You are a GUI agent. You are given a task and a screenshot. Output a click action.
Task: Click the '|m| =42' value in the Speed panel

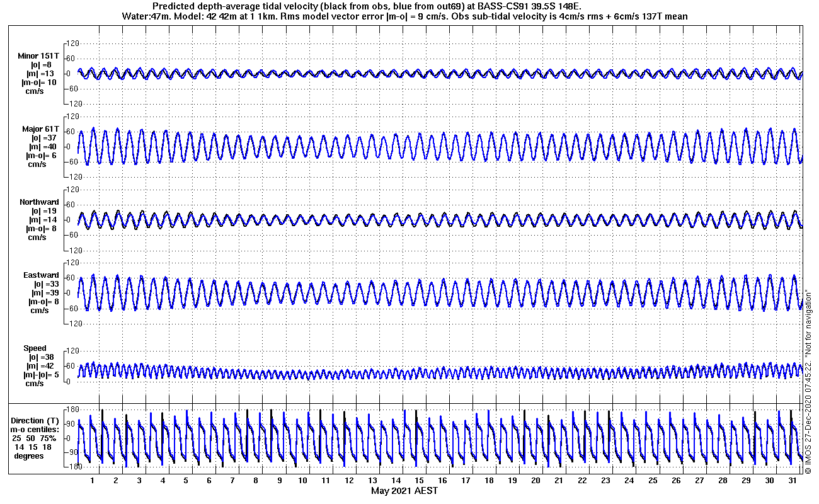click(x=42, y=366)
